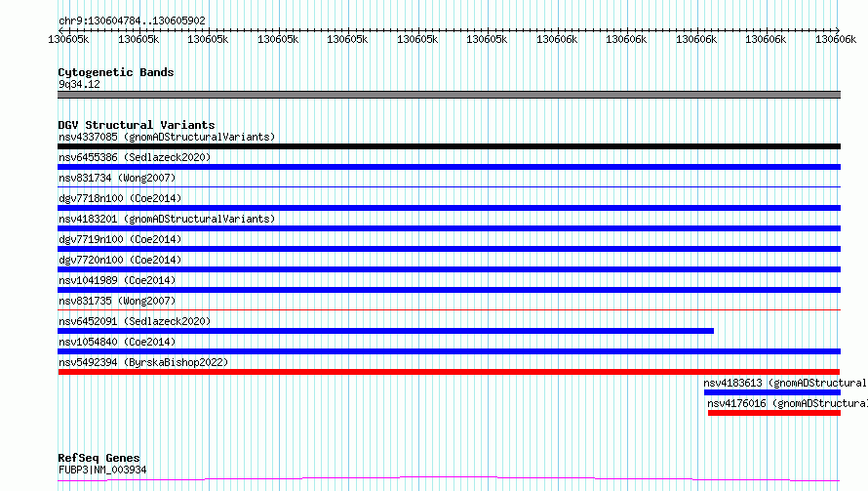Open variant nsv1041989 (Coe2014) label
The image size is (868, 491).
pyautogui.click(x=117, y=280)
